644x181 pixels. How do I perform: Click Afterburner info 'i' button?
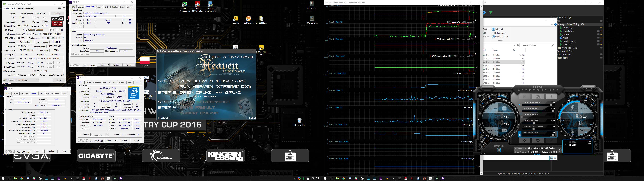[x=551, y=97]
